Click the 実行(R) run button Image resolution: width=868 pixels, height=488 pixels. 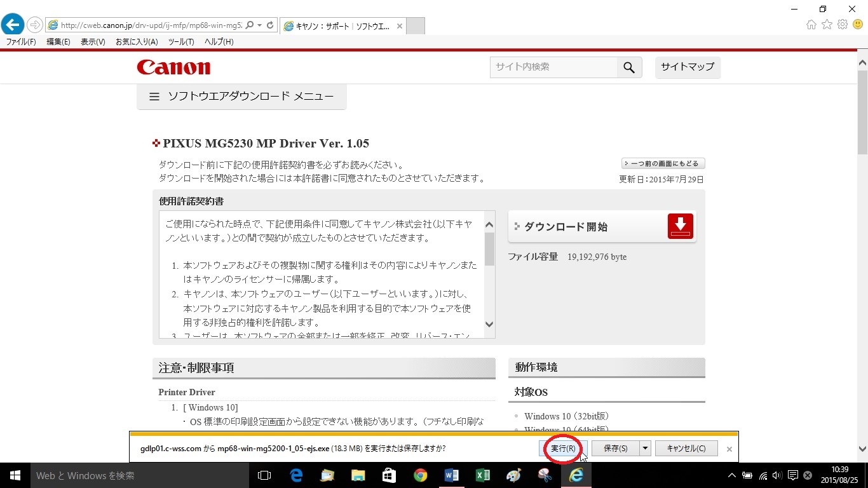(563, 449)
